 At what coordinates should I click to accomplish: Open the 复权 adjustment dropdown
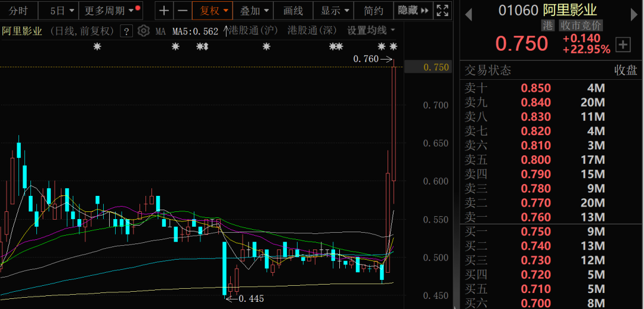coord(213,11)
